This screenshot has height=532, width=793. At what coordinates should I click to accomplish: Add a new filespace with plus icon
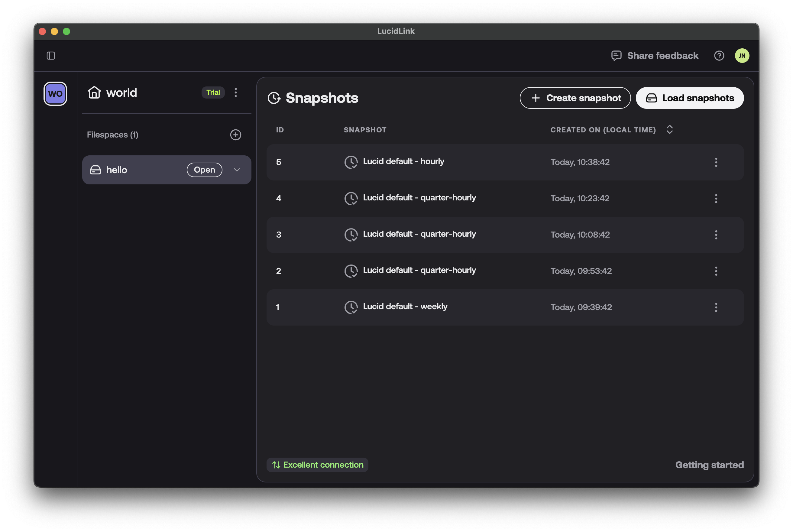point(236,135)
